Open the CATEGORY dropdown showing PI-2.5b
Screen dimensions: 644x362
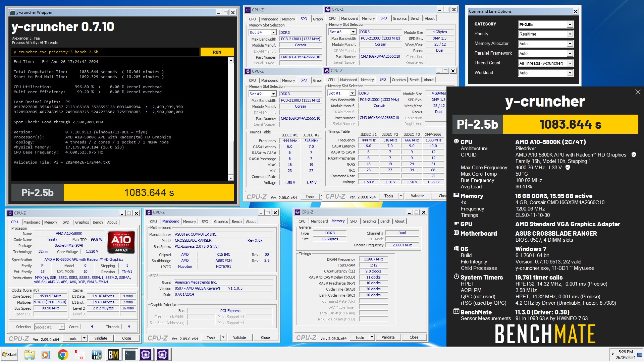pyautogui.click(x=570, y=24)
